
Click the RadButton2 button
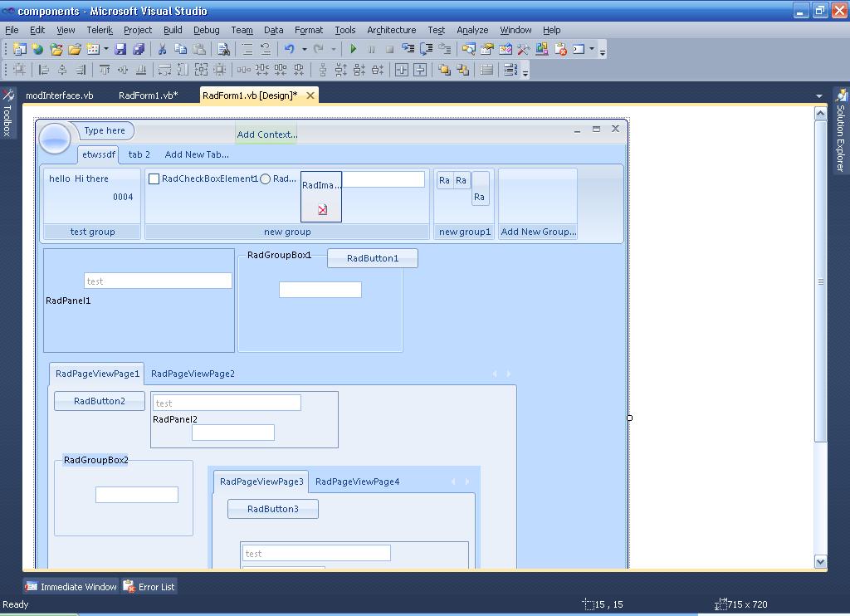click(100, 401)
